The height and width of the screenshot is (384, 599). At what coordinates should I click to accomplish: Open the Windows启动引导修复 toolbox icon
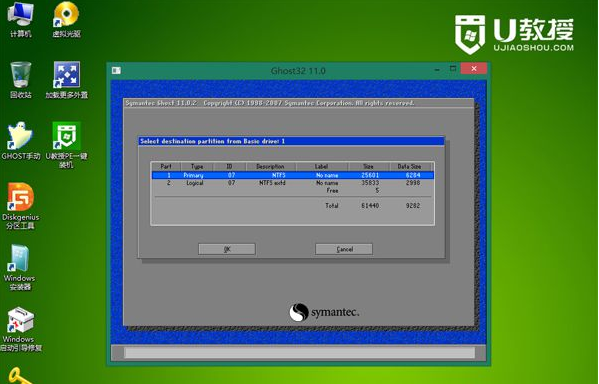click(x=21, y=329)
